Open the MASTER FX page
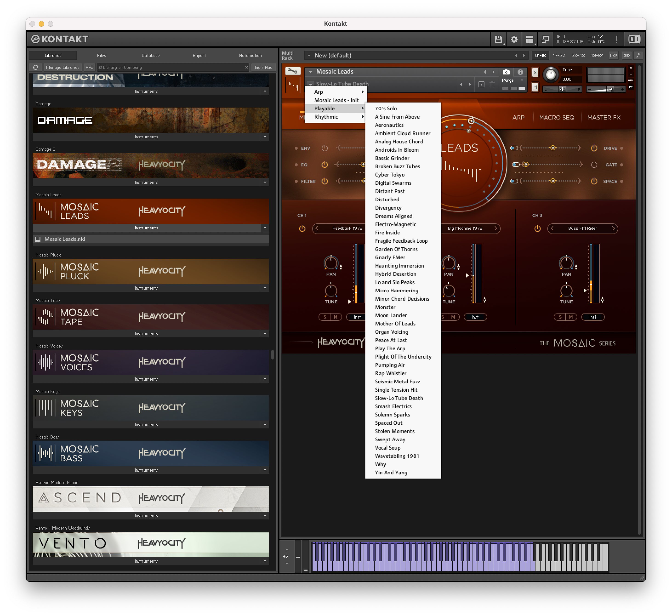The height and width of the screenshot is (616, 672). [604, 117]
